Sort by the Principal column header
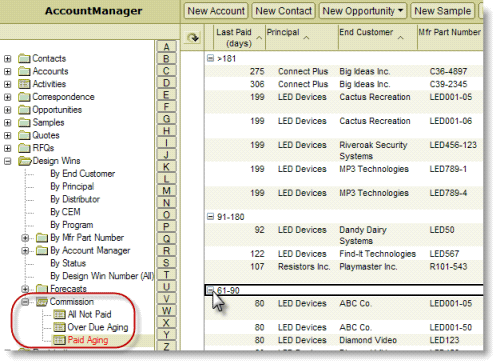This screenshot has height=363, width=496. pos(302,37)
